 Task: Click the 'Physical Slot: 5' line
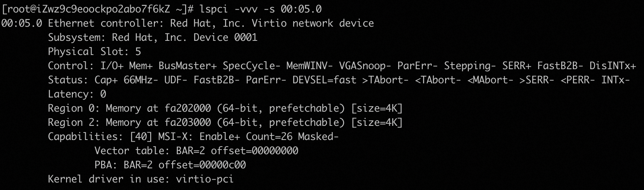click(94, 52)
